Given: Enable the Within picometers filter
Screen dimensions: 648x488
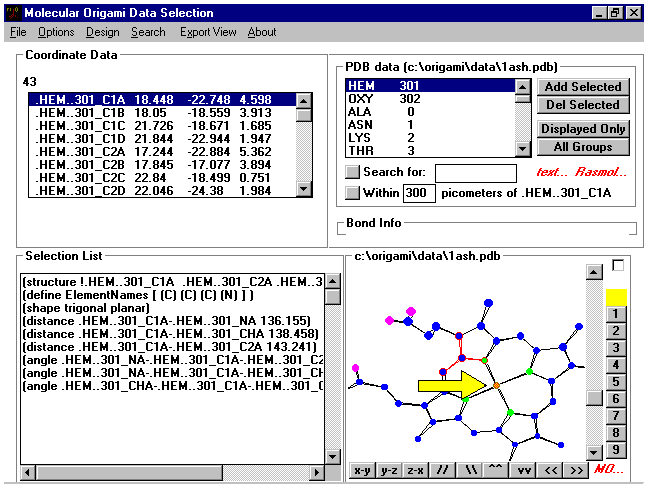Looking at the screenshot, I should coord(352,192).
